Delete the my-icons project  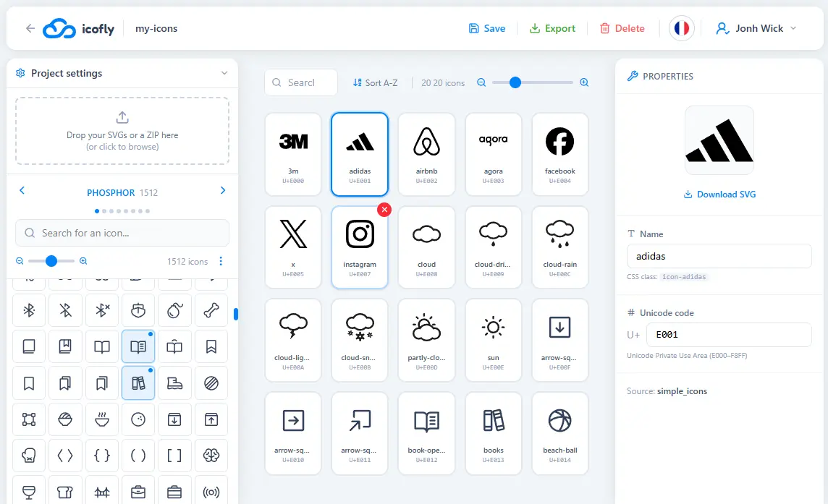(x=622, y=28)
